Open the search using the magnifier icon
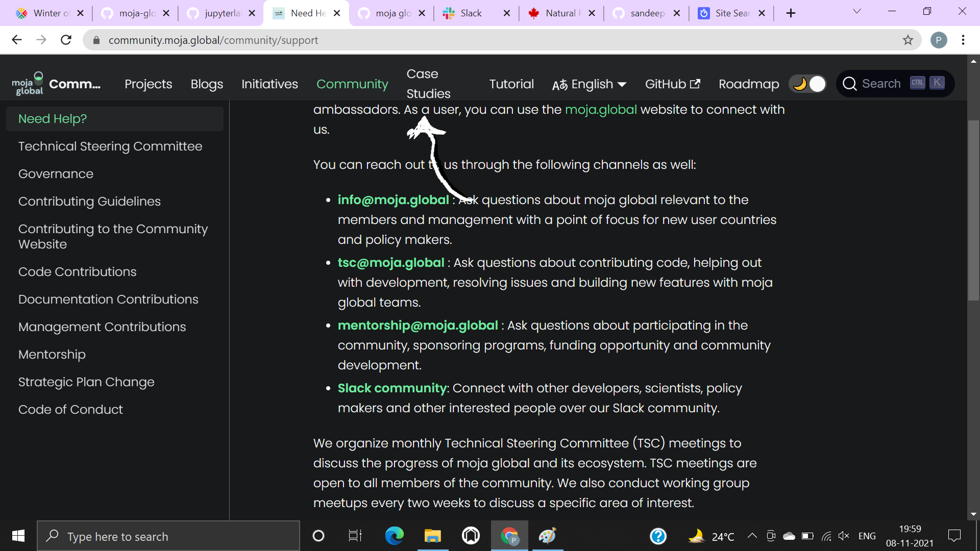 pyautogui.click(x=849, y=83)
